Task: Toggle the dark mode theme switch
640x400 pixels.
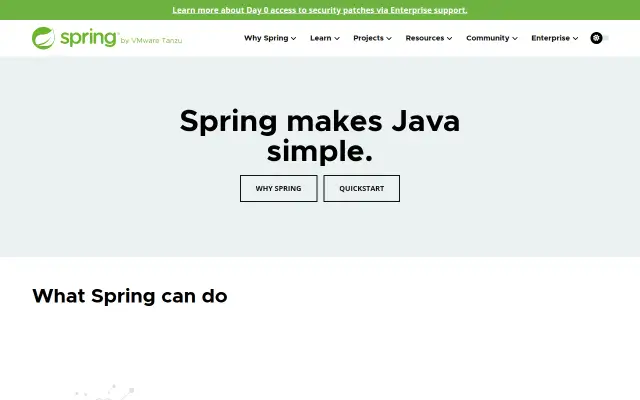Action: (x=599, y=38)
